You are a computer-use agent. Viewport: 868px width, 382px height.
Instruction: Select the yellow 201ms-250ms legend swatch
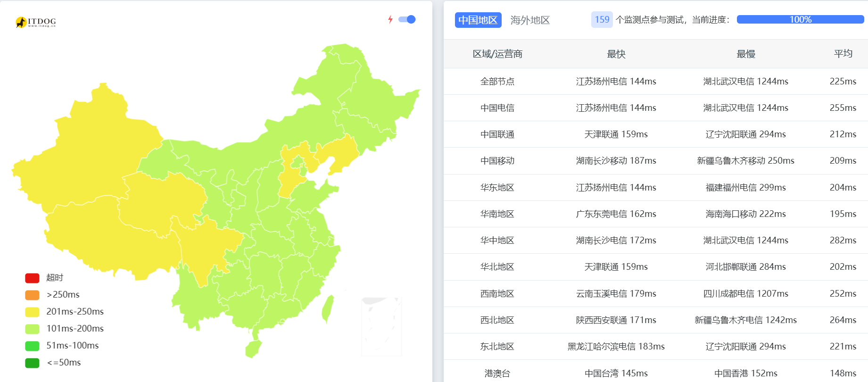pos(32,312)
